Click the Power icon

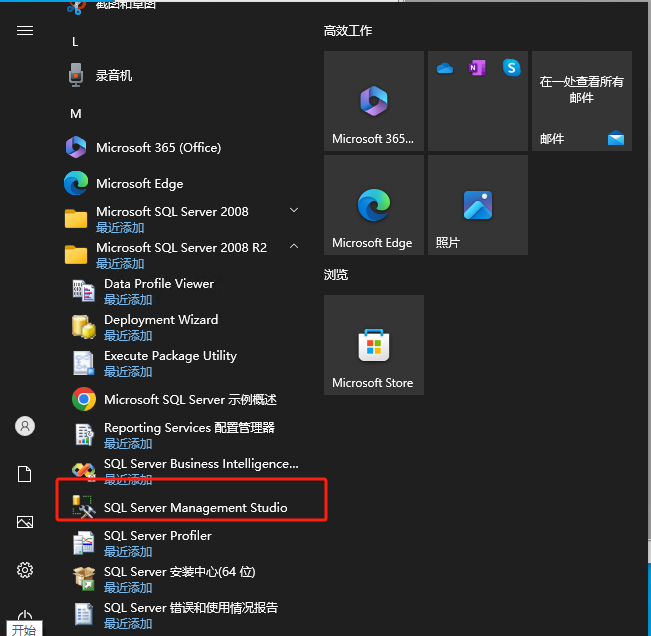(25, 615)
